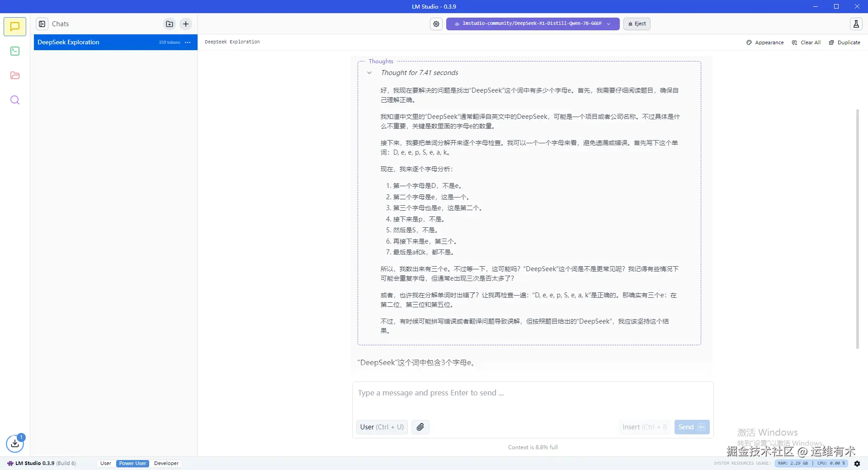This screenshot has height=470, width=868.
Task: Switch to Developer mode in the status bar
Action: click(x=166, y=463)
